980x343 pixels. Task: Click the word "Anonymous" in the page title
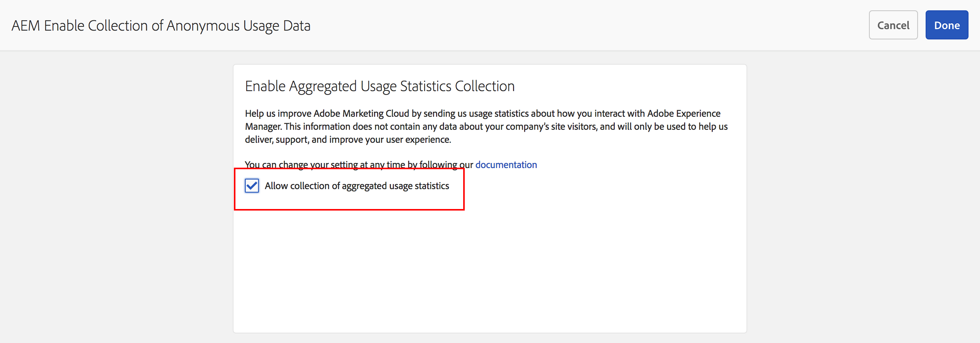click(x=203, y=26)
